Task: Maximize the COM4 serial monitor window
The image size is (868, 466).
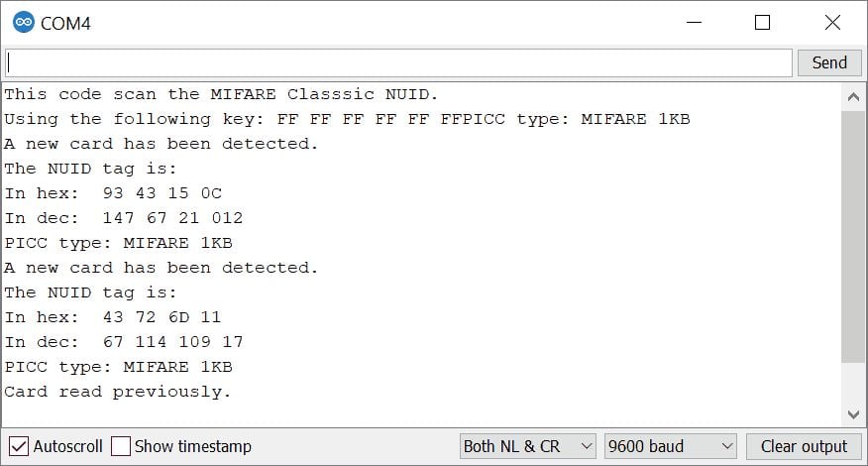Action: pos(762,23)
